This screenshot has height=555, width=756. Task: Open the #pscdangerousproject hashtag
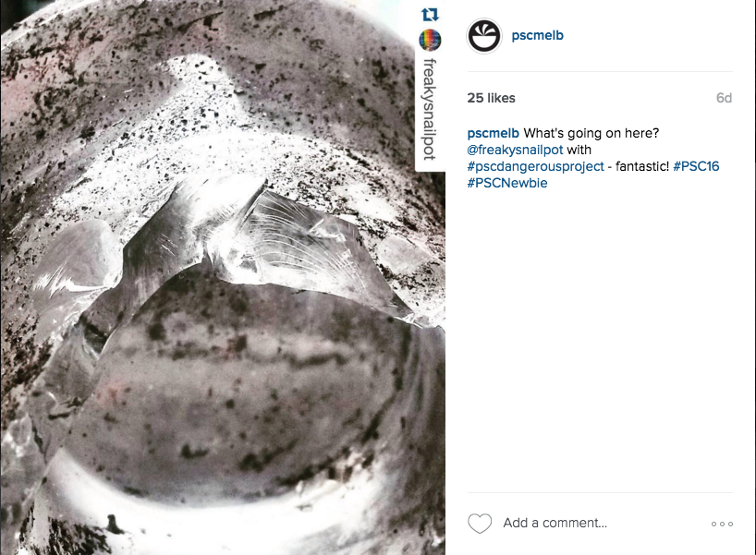click(535, 166)
